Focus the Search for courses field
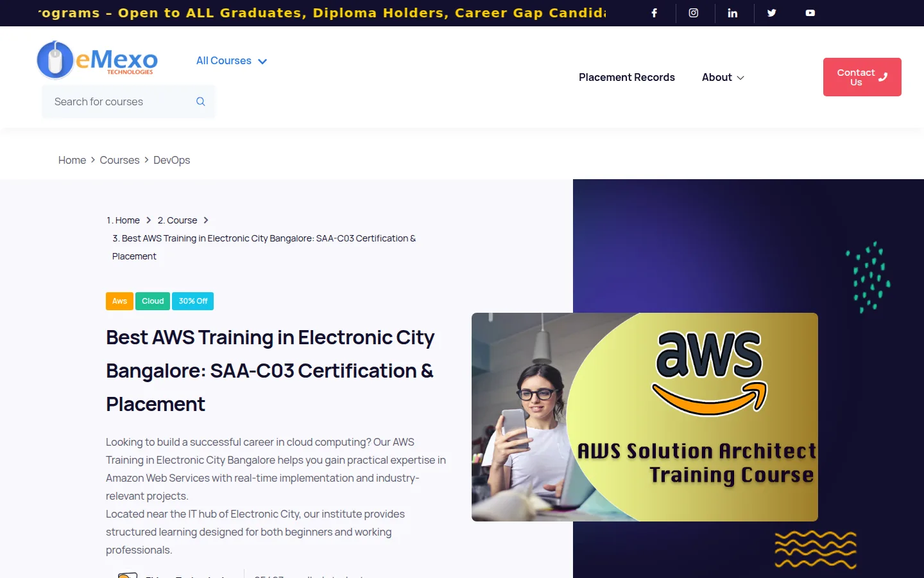Screen dimensions: 924x578 [x=128, y=101]
